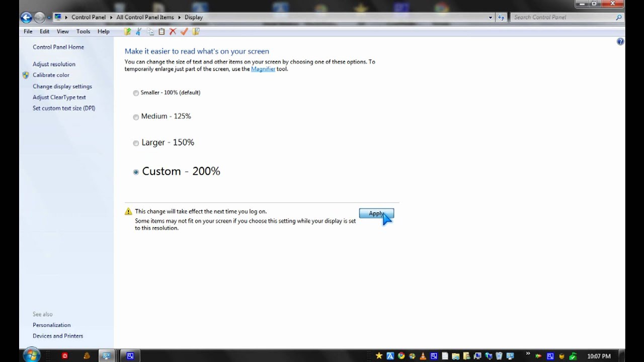This screenshot has height=362, width=644.
Task: Launch Google Chrome from taskbar toolbar
Action: (x=401, y=356)
